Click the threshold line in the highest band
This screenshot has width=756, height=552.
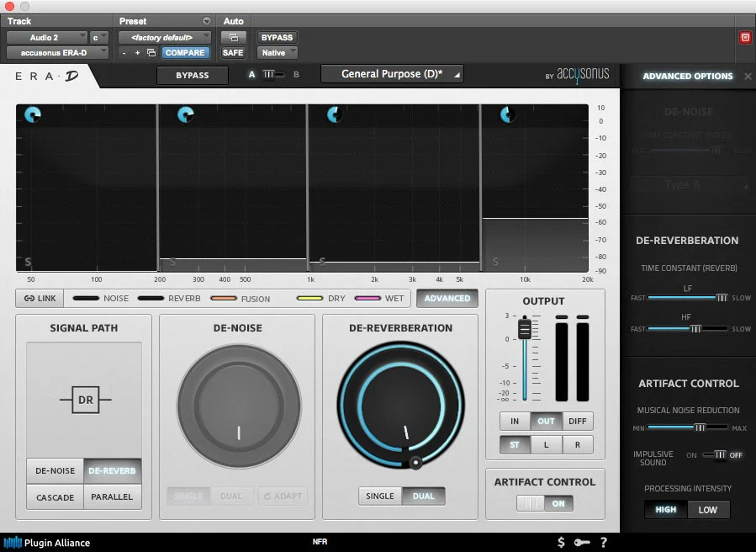pyautogui.click(x=535, y=219)
